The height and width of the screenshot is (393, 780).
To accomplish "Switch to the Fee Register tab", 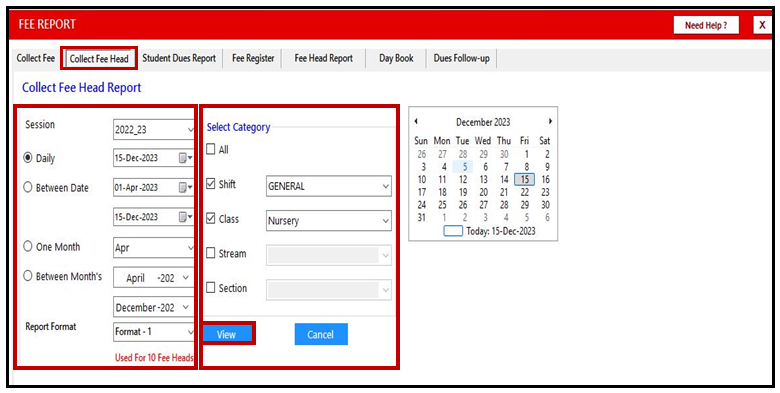I will [253, 58].
